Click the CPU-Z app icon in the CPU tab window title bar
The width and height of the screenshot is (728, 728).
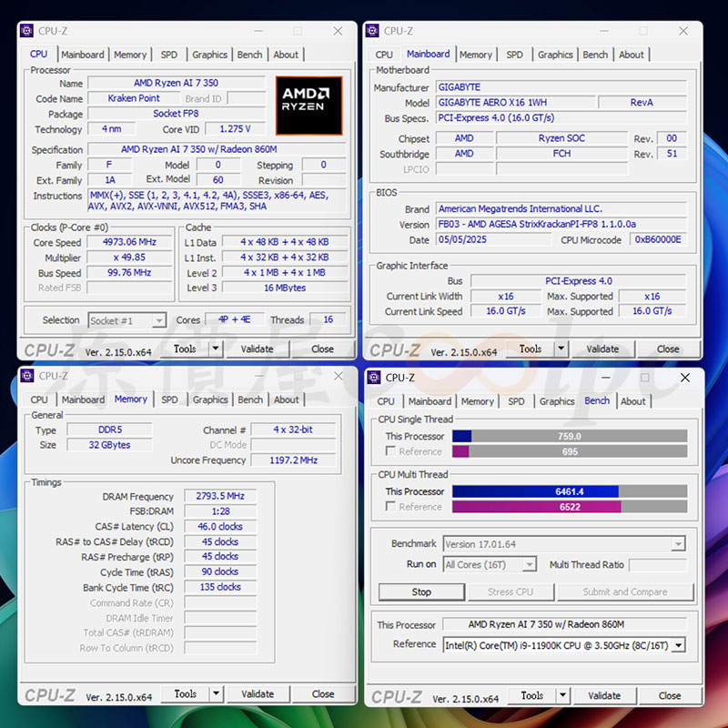(26, 31)
